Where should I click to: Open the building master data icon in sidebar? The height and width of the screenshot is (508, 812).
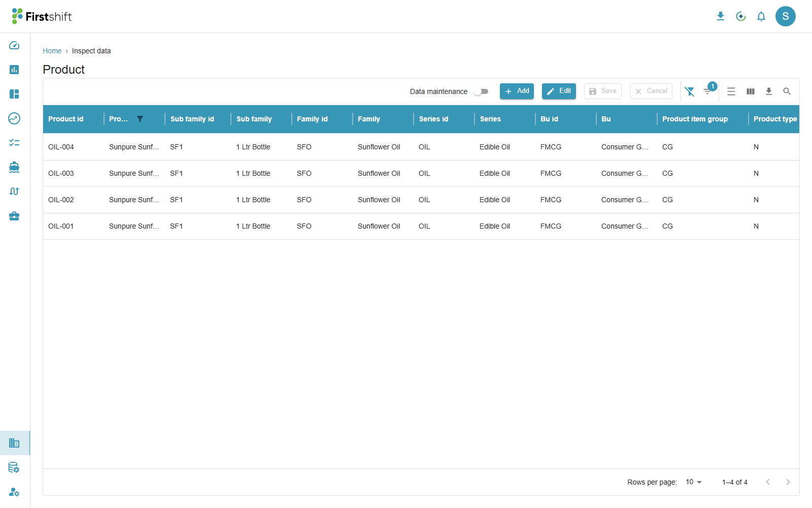(14, 443)
